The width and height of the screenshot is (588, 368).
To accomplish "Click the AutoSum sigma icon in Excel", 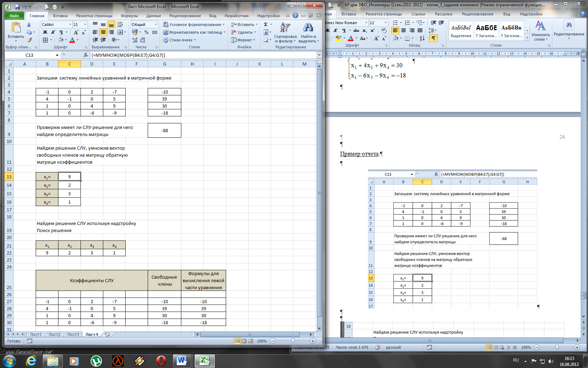I will [x=266, y=25].
